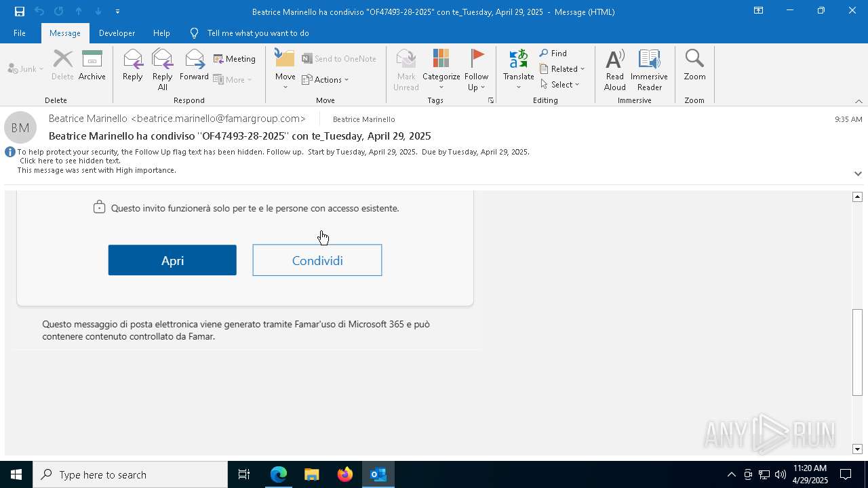Show hidden tray icons
The height and width of the screenshot is (488, 868).
[731, 474]
